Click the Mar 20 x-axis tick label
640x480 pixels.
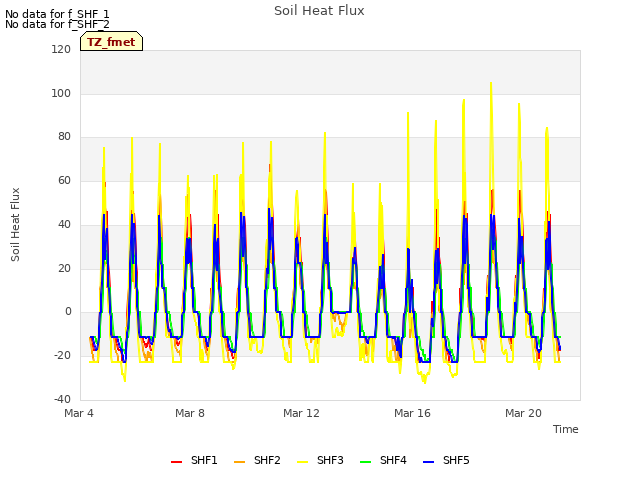(x=523, y=413)
